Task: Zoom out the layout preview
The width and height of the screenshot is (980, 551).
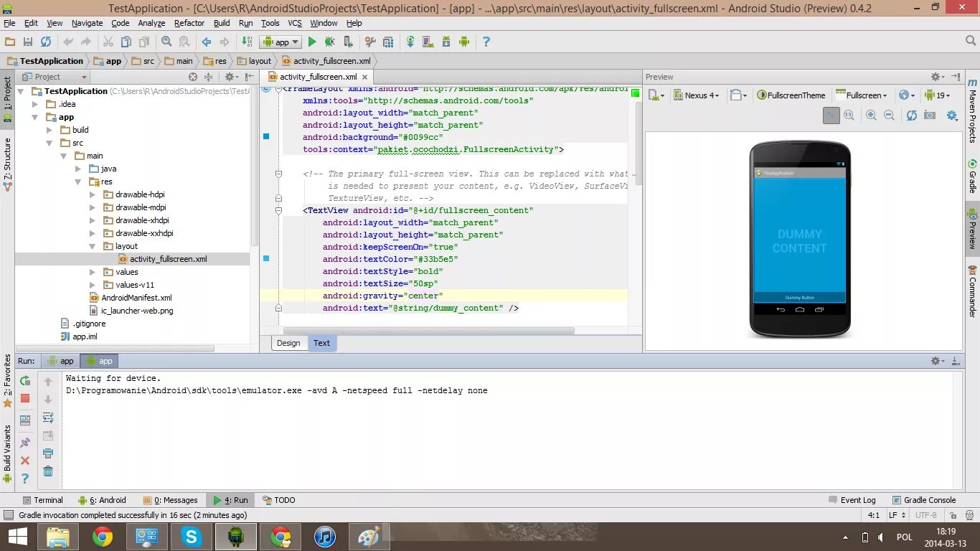Action: point(890,116)
